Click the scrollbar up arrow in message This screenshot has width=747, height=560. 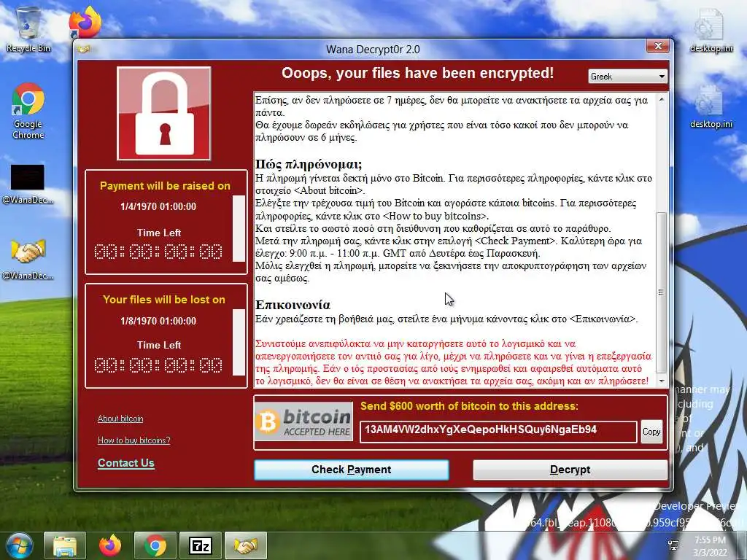(x=661, y=99)
